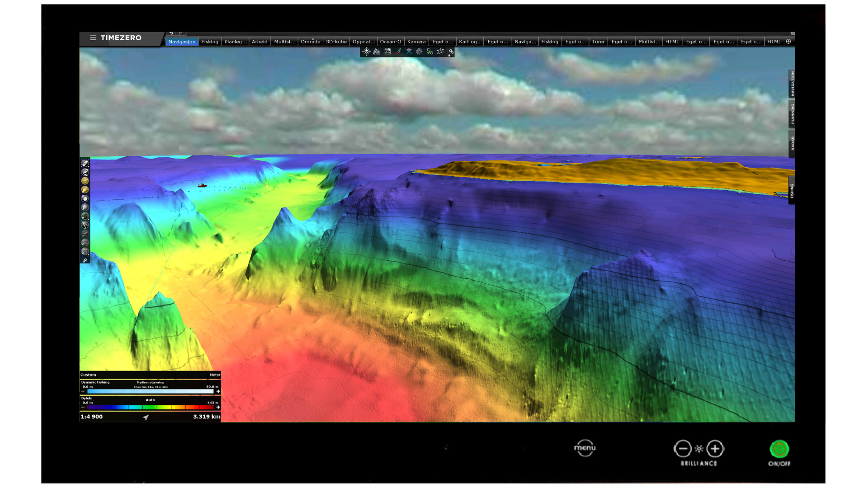Increase Dynamic Fishing range with plus
The image size is (868, 488).
(218, 391)
